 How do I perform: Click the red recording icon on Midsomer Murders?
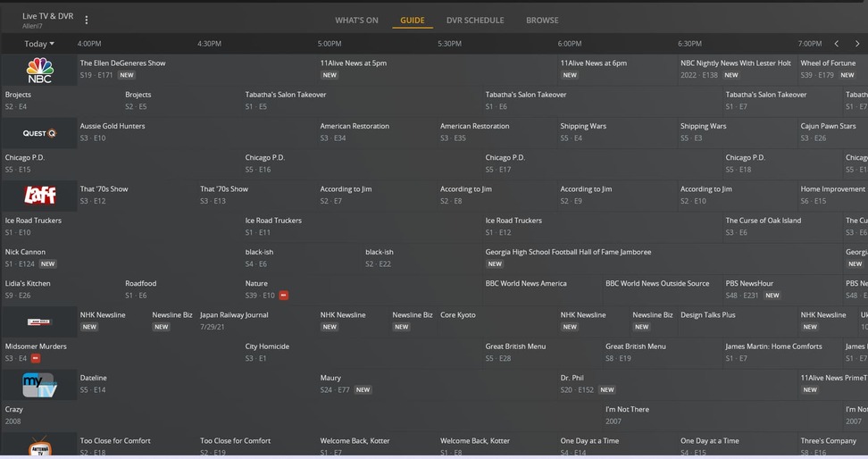[36, 358]
